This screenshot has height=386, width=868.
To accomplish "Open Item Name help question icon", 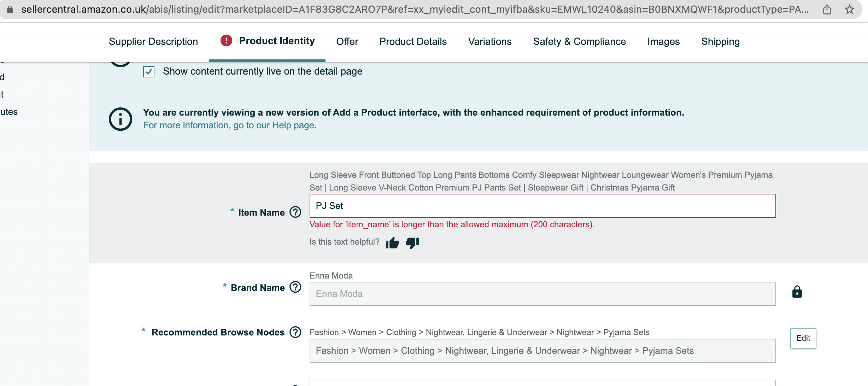I will 295,212.
